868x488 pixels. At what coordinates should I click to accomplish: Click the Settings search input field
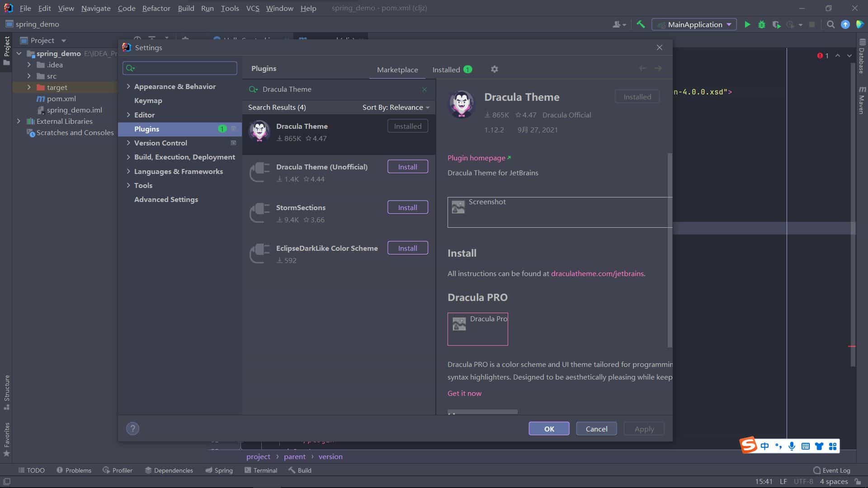tap(179, 68)
